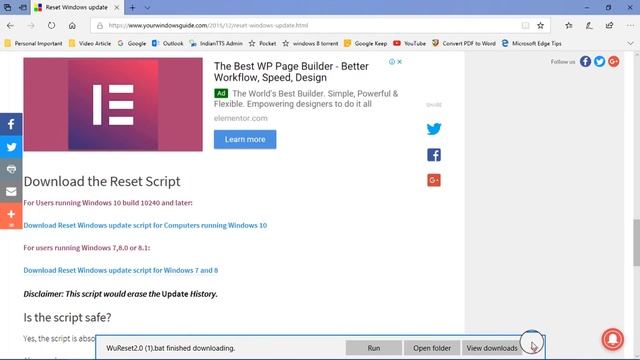640x360 pixels.
Task: Open Edge Settings and more menu
Action: click(630, 25)
